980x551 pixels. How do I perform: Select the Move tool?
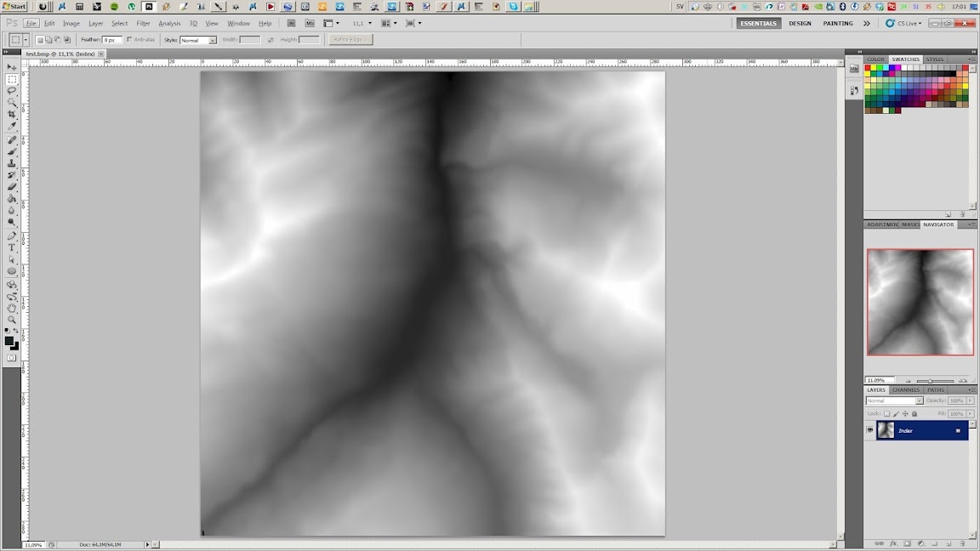click(11, 67)
